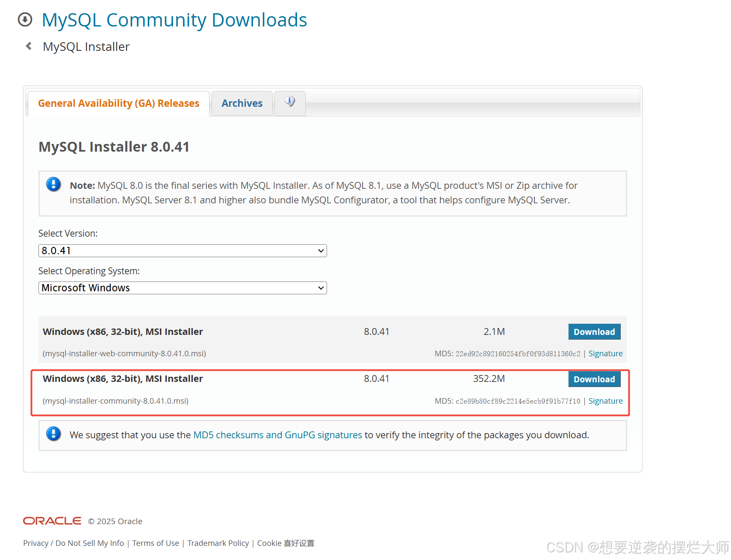731x560 pixels.
Task: Download the 352.2M community MSI installer
Action: coord(594,379)
